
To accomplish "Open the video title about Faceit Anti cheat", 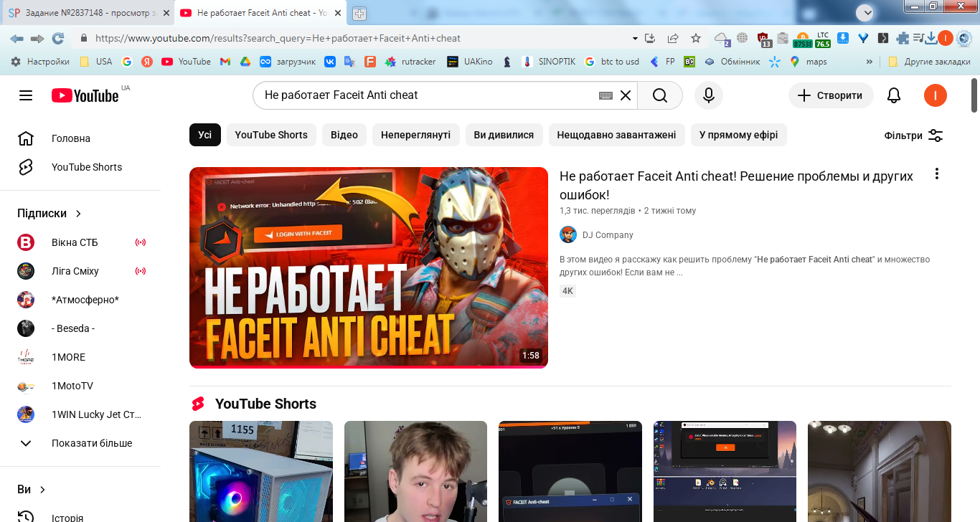I will pyautogui.click(x=736, y=185).
